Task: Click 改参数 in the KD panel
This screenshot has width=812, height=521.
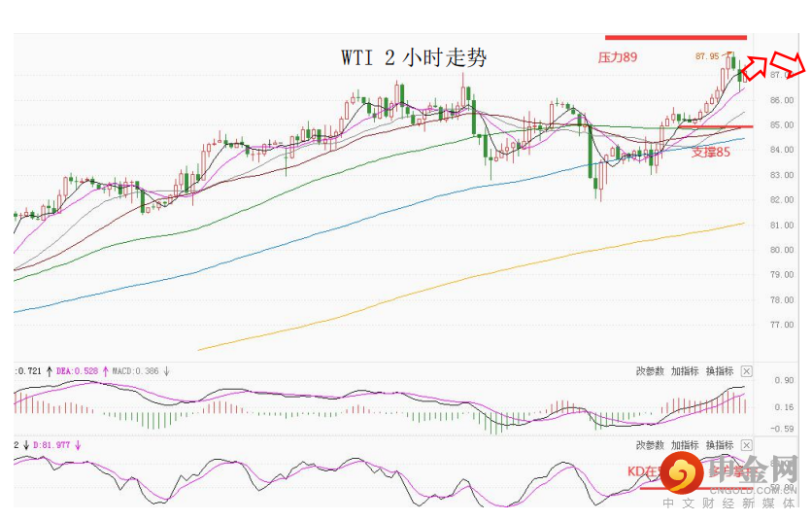Action: (650, 445)
